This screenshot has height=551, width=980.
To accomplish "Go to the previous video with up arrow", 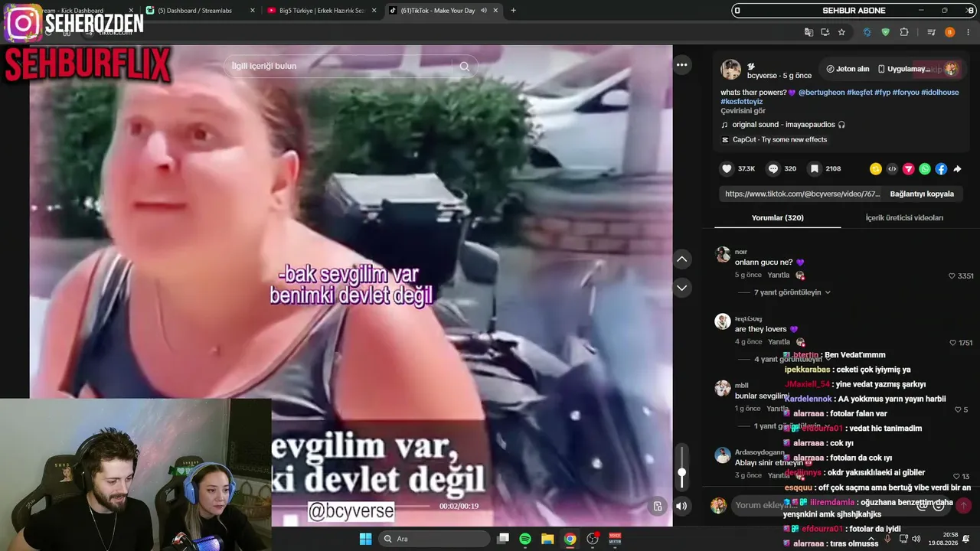I will point(682,259).
